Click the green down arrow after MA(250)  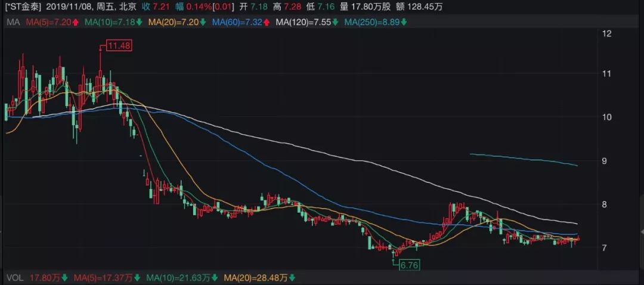[404, 22]
